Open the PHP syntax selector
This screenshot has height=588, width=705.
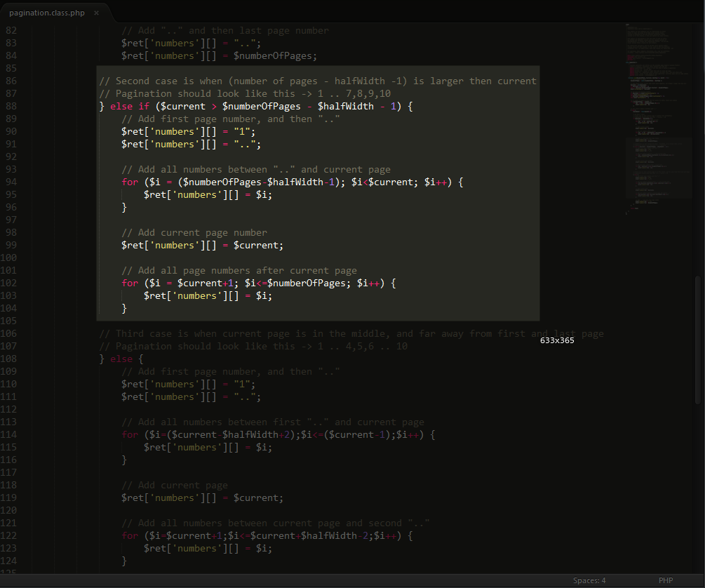665,580
